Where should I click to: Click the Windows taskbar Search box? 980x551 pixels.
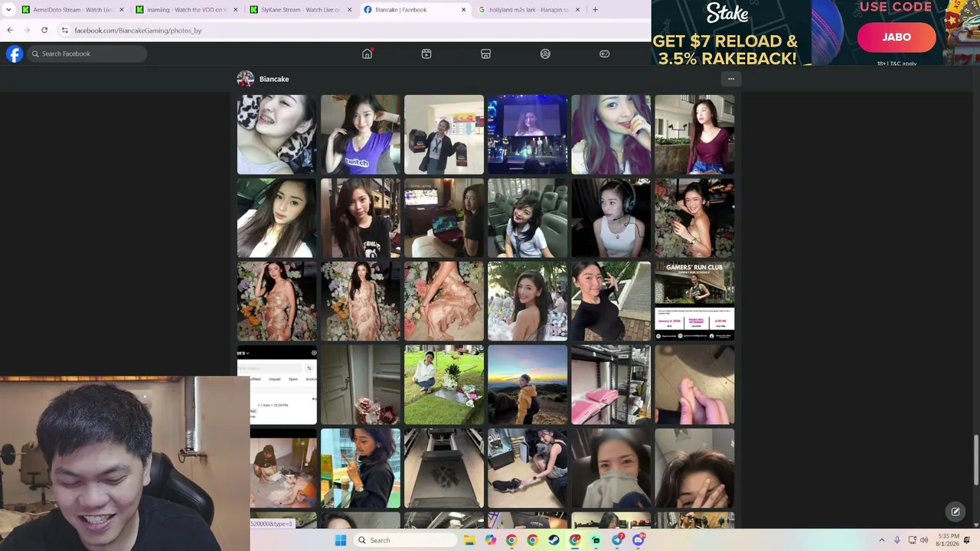405,540
